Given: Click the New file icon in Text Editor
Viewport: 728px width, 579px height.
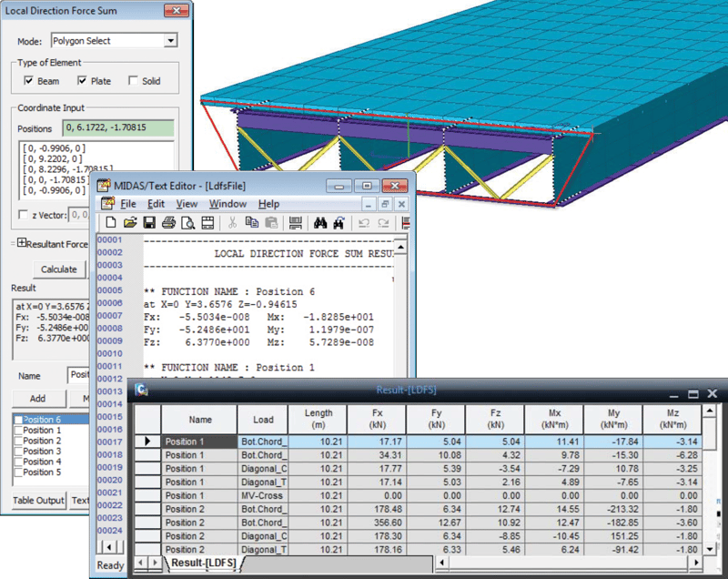Looking at the screenshot, I should 111,222.
